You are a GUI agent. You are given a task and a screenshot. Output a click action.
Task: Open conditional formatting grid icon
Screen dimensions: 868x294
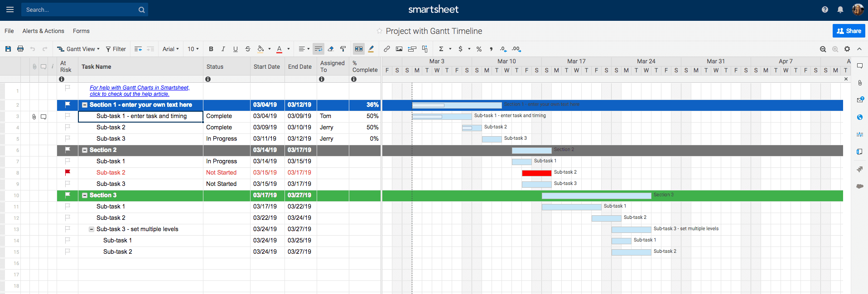(x=359, y=49)
